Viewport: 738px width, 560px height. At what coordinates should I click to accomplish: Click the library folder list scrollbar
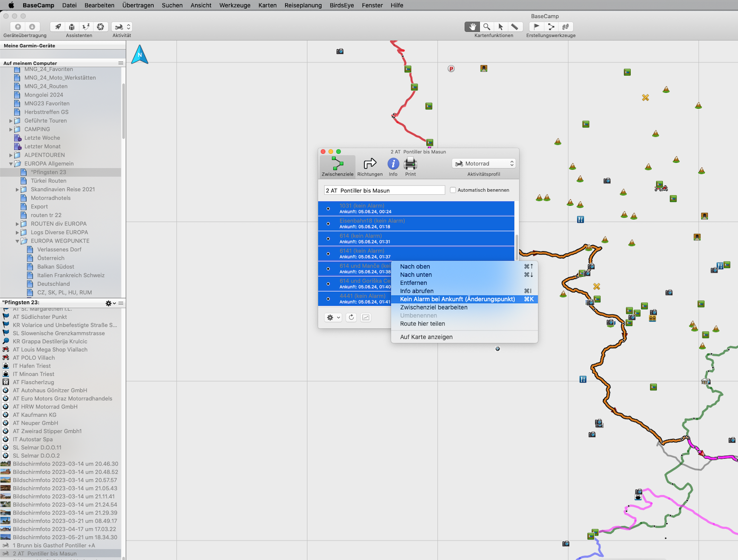point(123,111)
